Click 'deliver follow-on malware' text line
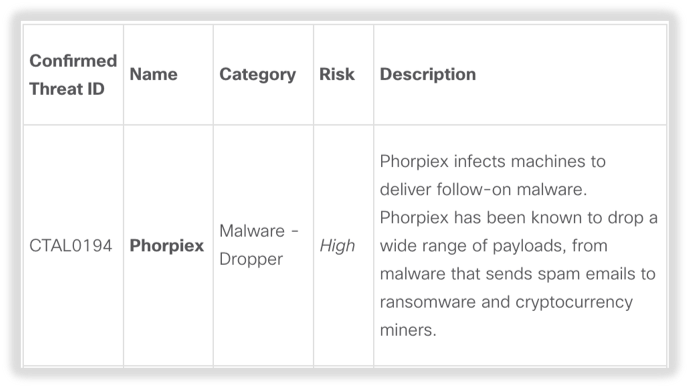Image resolution: width=689 pixels, height=387 pixels. click(x=483, y=189)
